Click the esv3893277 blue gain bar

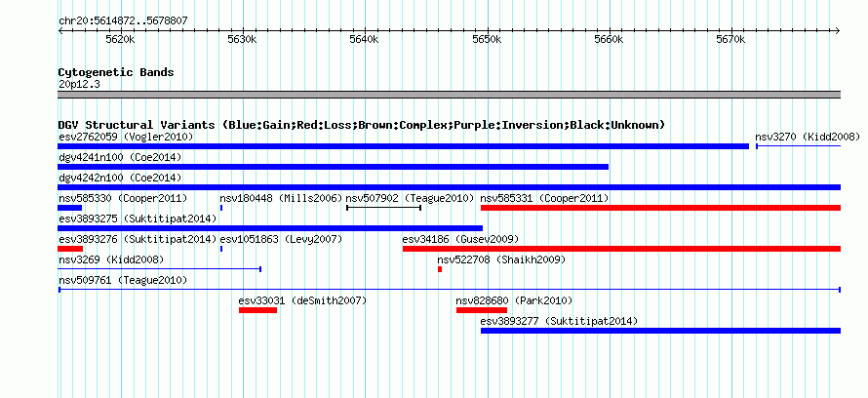tap(661, 331)
